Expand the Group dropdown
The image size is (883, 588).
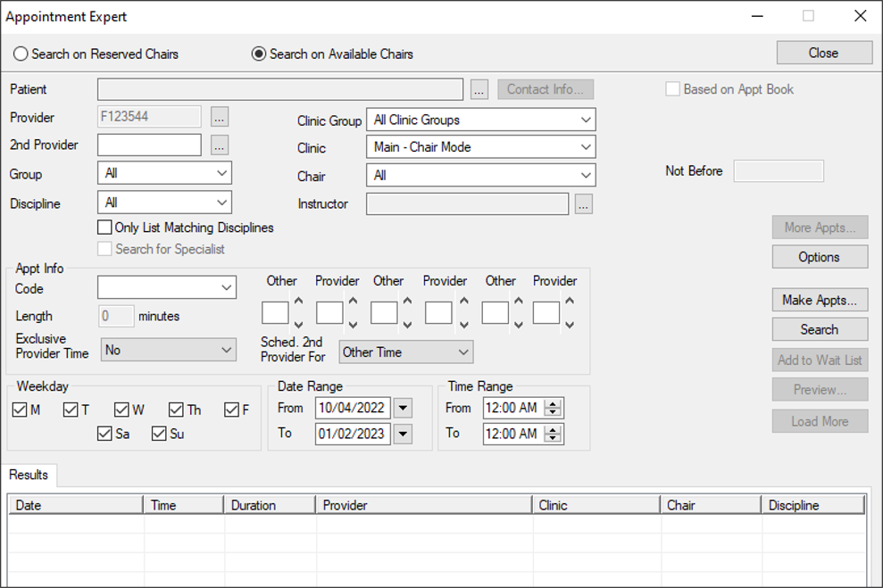pyautogui.click(x=164, y=173)
